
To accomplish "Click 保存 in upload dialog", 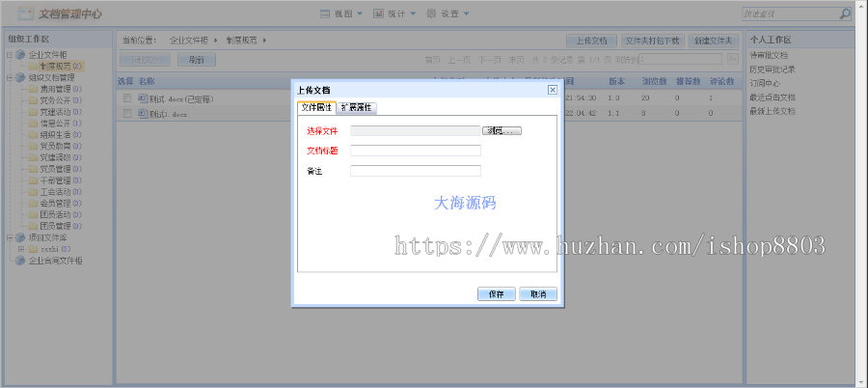I will tap(496, 294).
